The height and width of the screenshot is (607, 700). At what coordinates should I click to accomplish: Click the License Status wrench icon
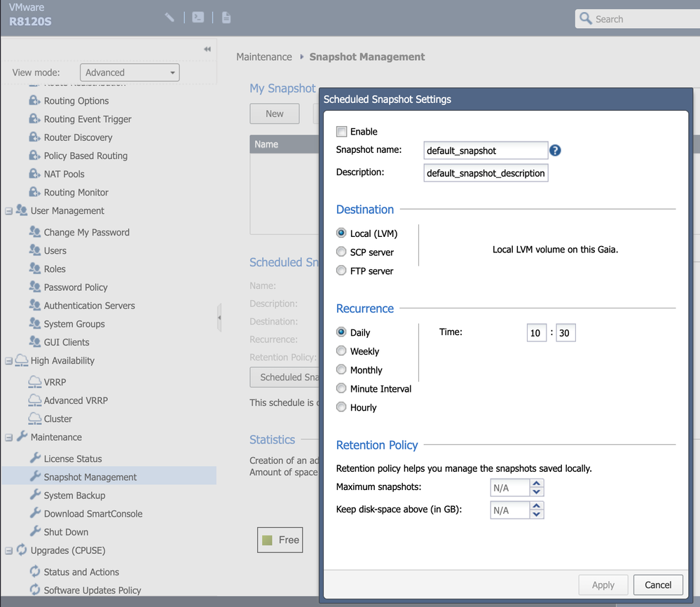(x=35, y=458)
